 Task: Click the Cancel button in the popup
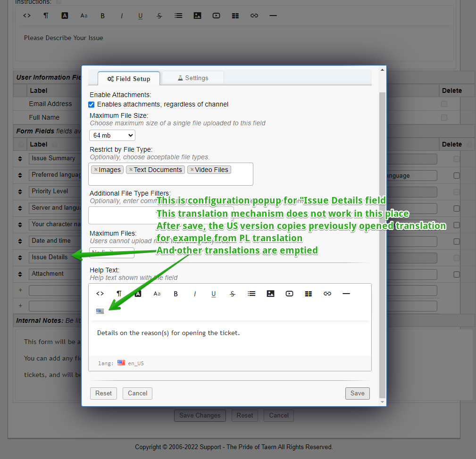tap(137, 393)
